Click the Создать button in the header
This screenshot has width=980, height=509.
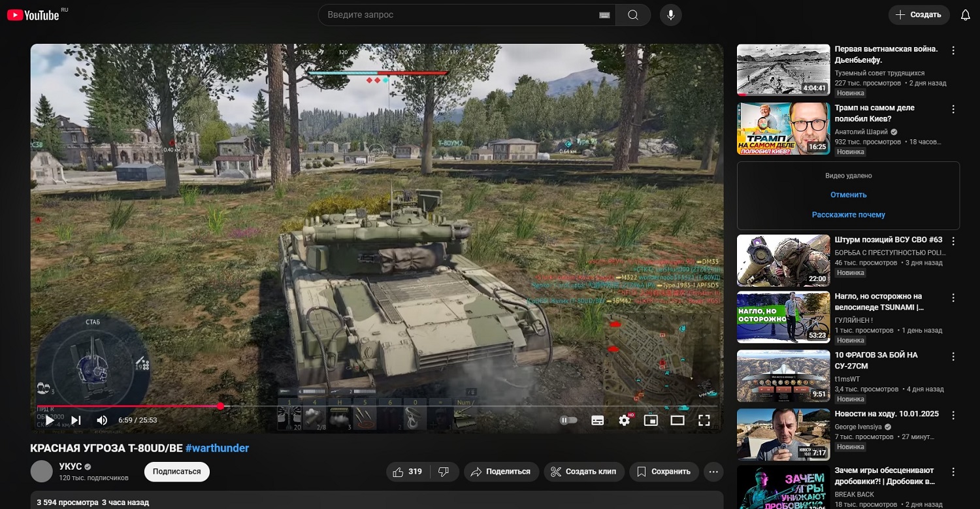(x=919, y=15)
